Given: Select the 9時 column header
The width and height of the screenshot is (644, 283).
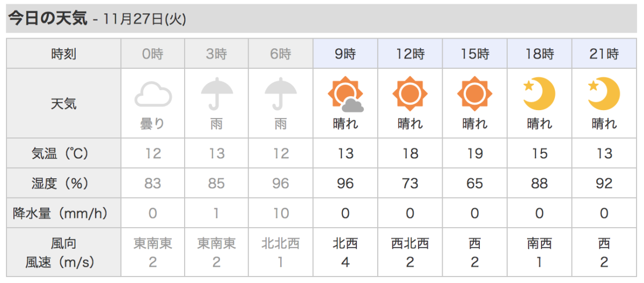Looking at the screenshot, I should click(346, 54).
